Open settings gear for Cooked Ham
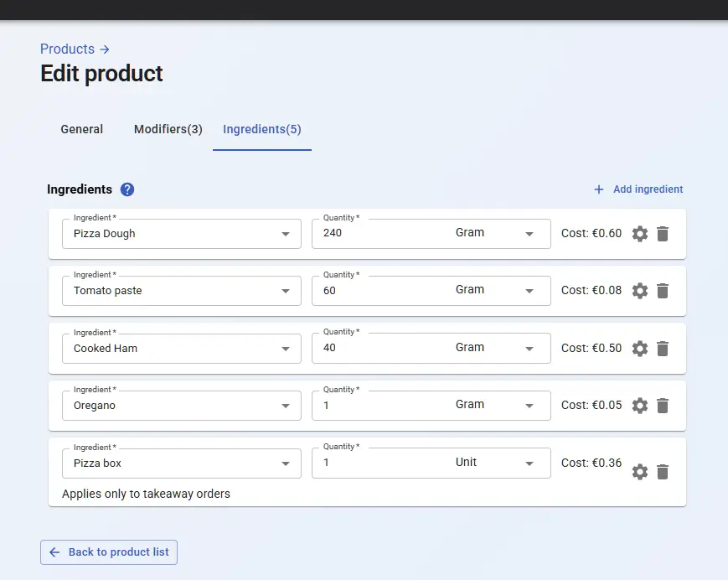This screenshot has height=580, width=728. 640,349
